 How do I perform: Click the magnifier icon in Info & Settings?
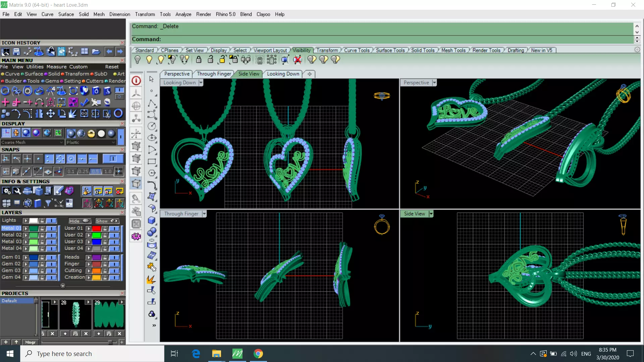coord(17,191)
